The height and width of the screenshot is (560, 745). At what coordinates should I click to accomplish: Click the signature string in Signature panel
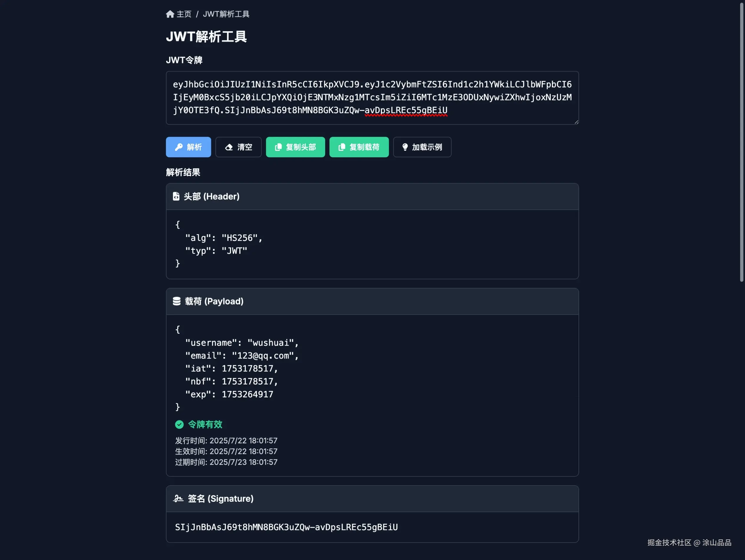[286, 527]
